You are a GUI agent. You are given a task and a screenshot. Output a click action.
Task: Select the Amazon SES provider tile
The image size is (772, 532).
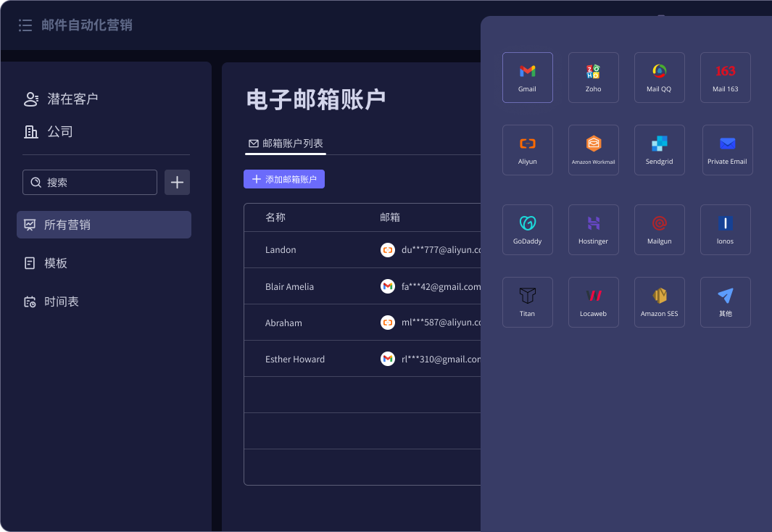[x=659, y=302]
